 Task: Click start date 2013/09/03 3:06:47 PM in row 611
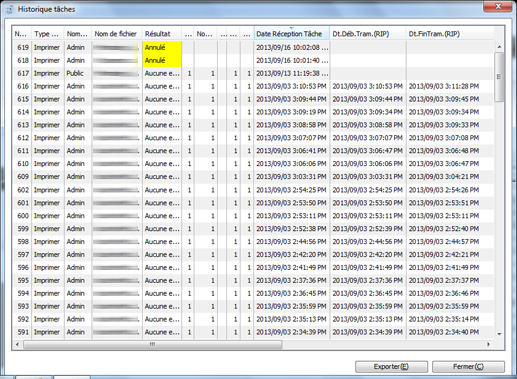pos(367,151)
